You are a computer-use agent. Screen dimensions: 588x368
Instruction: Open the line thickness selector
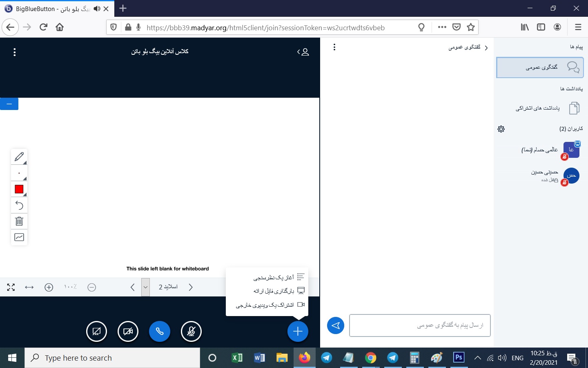coord(19,173)
